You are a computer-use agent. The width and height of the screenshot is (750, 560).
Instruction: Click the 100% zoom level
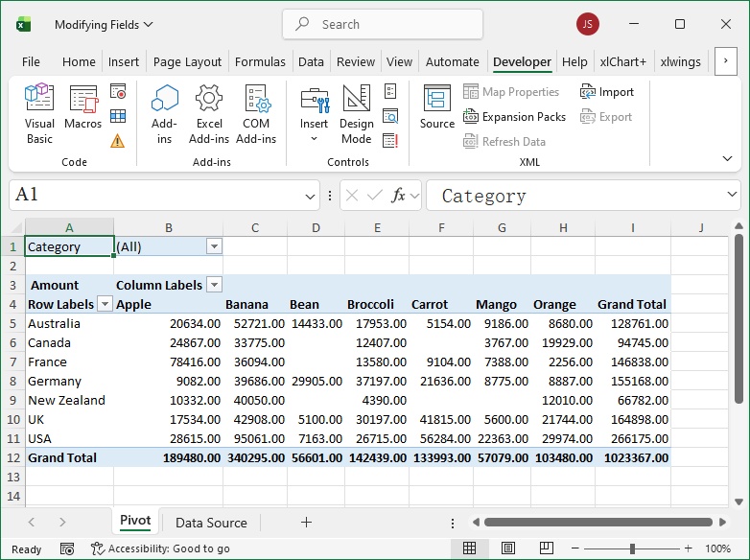tap(717, 548)
